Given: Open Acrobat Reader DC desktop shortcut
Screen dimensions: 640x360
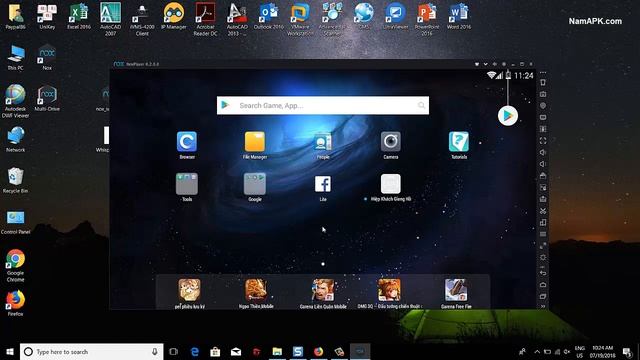Looking at the screenshot, I should point(205,19).
